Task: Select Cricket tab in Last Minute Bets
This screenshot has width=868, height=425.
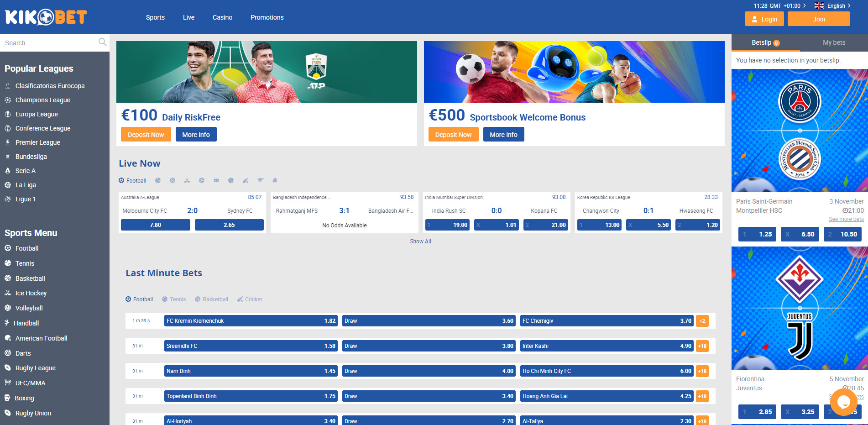Action: point(250,299)
